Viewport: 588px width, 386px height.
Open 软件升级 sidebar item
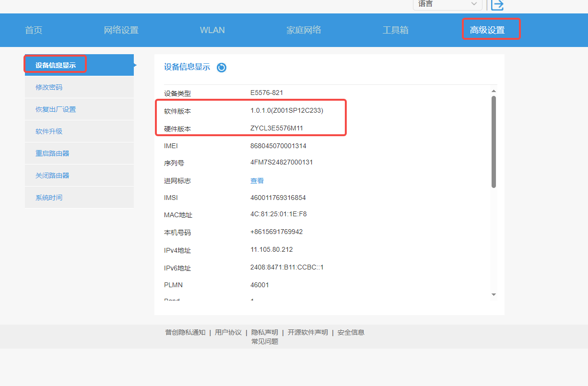pyautogui.click(x=49, y=131)
